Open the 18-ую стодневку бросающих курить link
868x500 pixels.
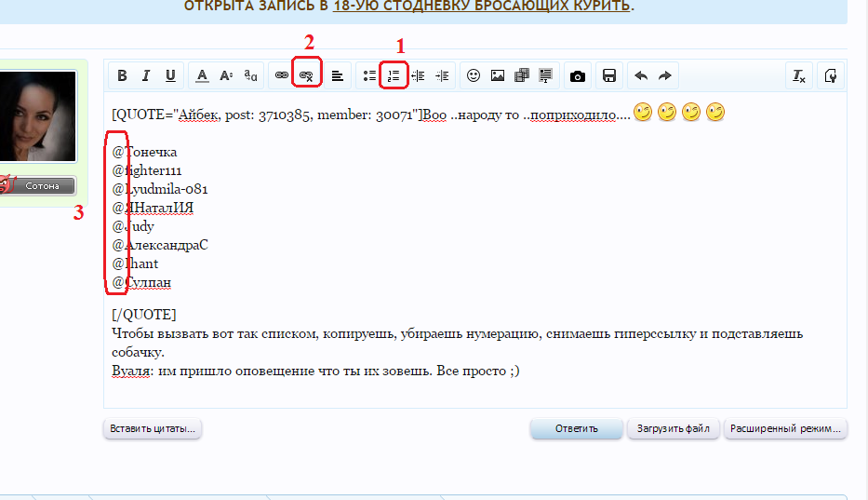click(481, 6)
